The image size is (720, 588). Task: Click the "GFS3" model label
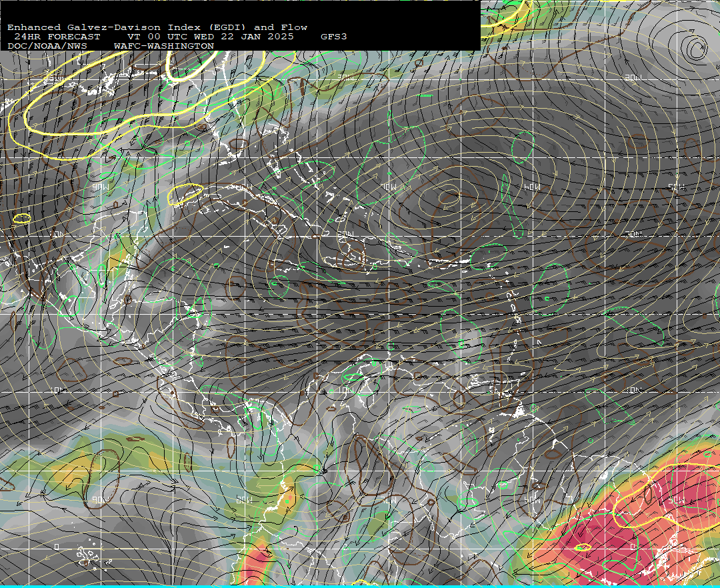pyautogui.click(x=334, y=37)
